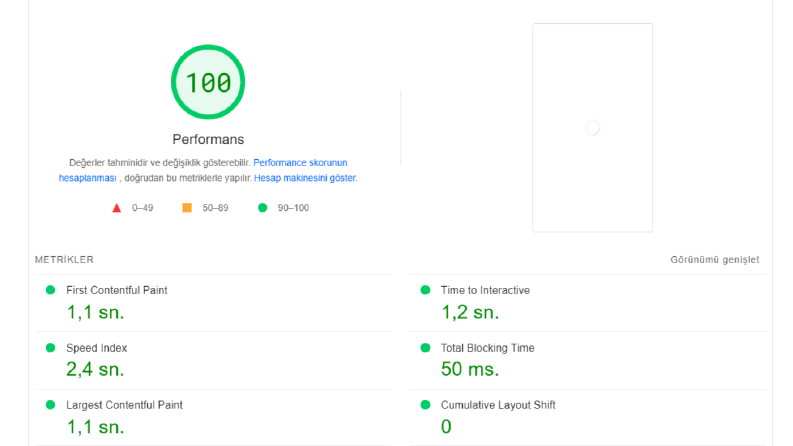Click "Görünümü genişlet" to expand view
The image size is (793, 446).
click(715, 259)
